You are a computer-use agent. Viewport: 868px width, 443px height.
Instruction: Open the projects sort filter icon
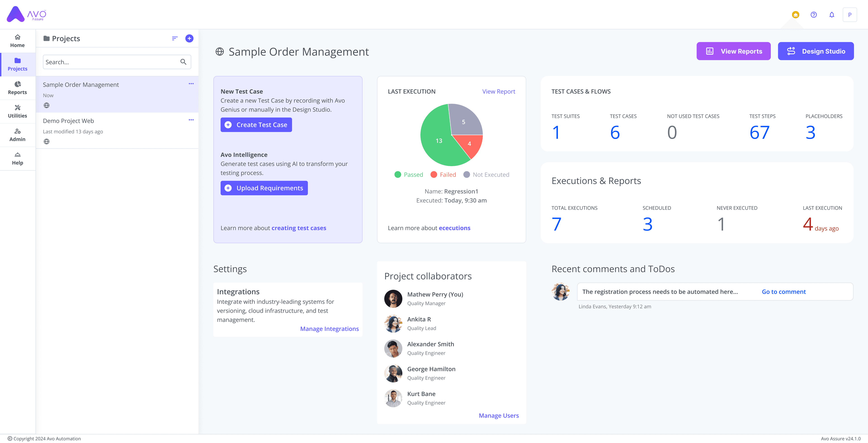click(175, 38)
